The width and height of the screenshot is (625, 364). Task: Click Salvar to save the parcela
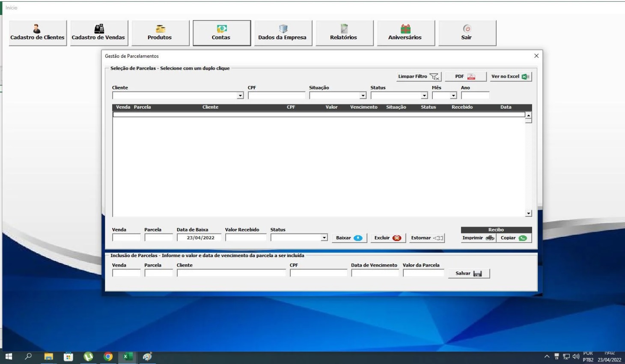pyautogui.click(x=469, y=273)
